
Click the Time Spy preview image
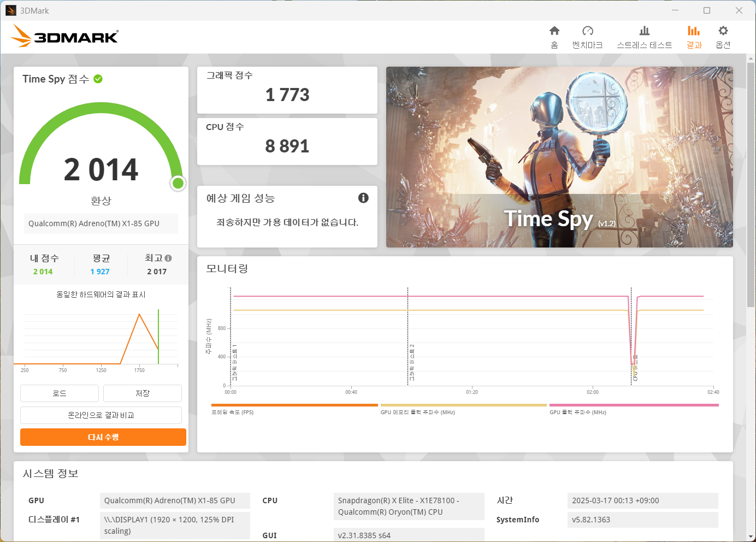click(559, 157)
